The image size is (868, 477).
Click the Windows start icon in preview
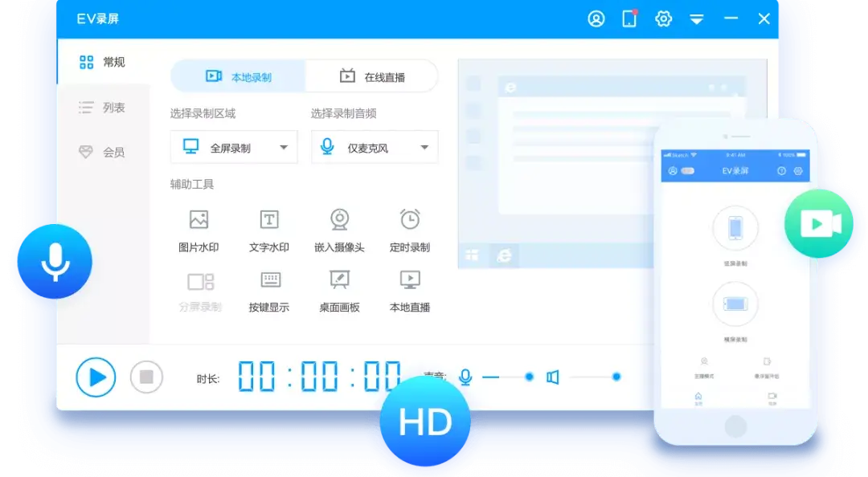tap(473, 255)
